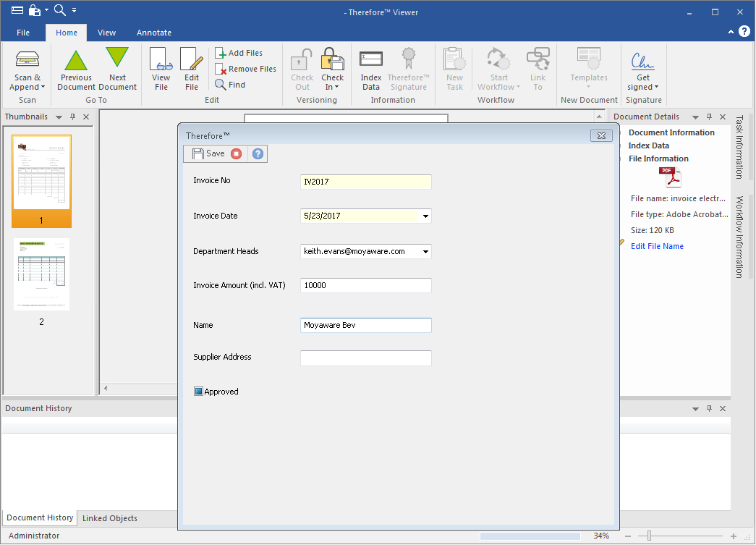Open the Linked Objects tab

coord(110,518)
